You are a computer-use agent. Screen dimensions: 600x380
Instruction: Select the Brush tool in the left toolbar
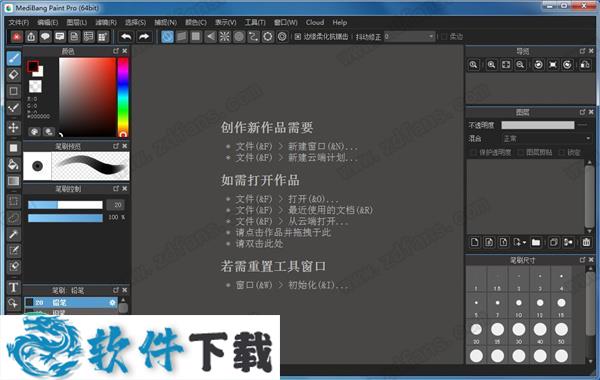pos(14,59)
